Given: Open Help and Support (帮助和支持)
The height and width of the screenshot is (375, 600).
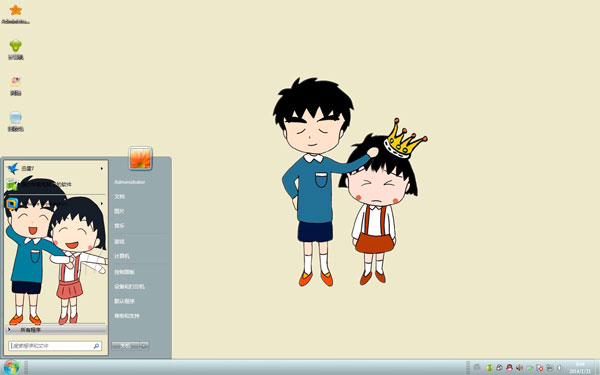Looking at the screenshot, I should (x=127, y=316).
